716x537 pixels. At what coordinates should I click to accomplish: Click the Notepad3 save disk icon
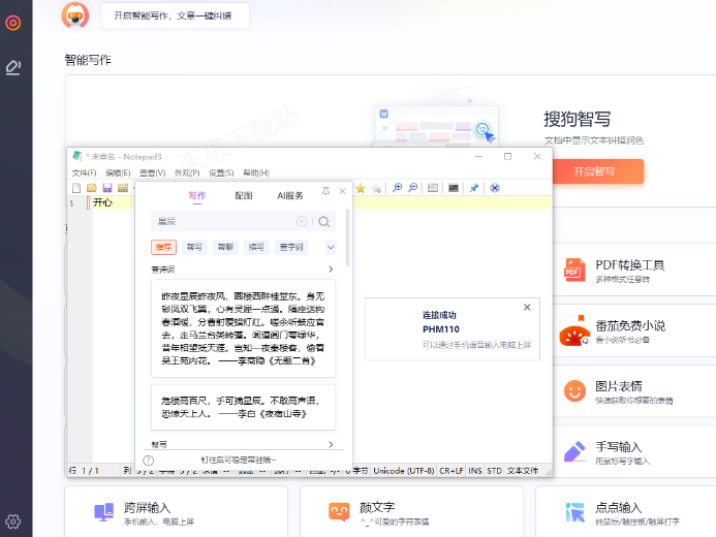click(107, 188)
